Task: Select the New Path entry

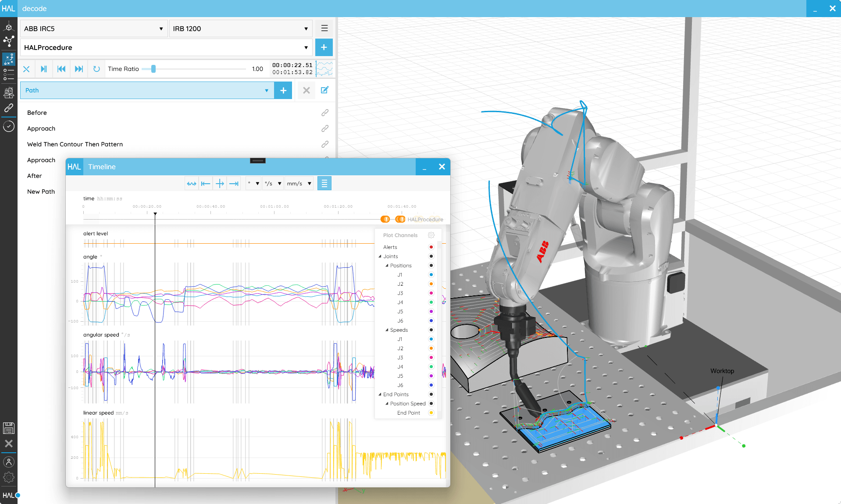Action: click(41, 192)
